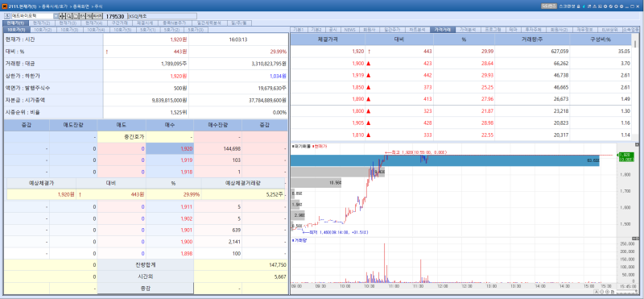Click the 1,034원 lower limit price value
Viewport: 644px width, 299px height.
click(278, 76)
